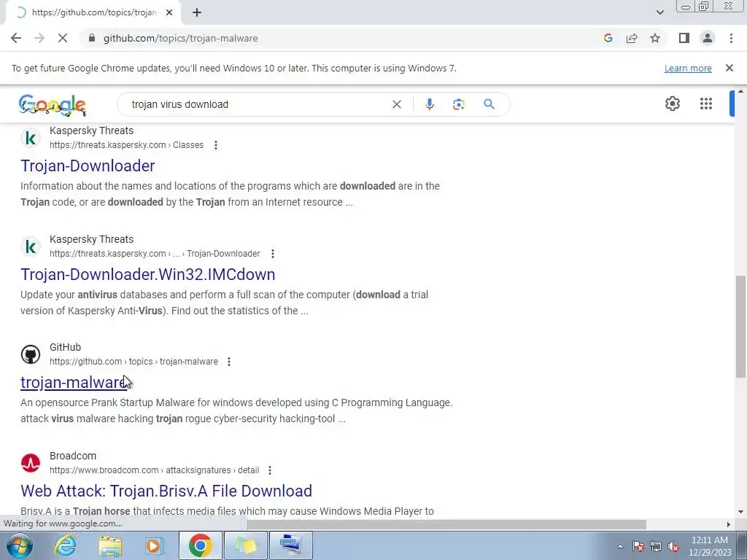Open more options for Broadcom result

[270, 470]
